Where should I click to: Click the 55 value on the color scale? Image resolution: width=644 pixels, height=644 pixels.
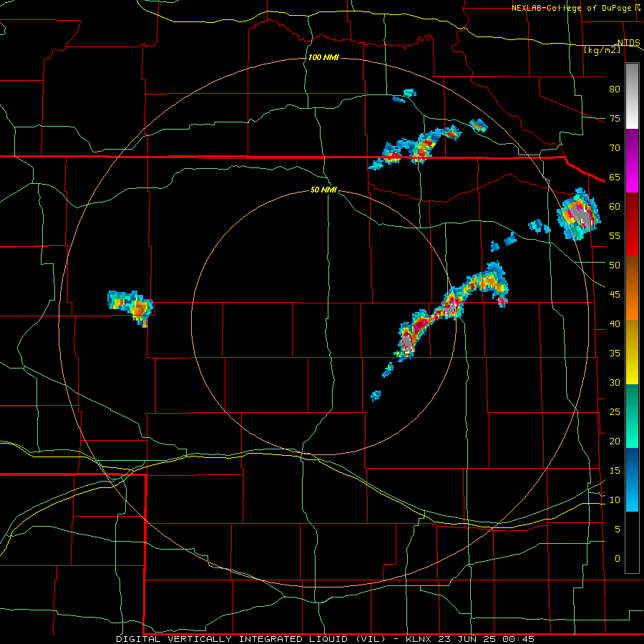pyautogui.click(x=615, y=235)
